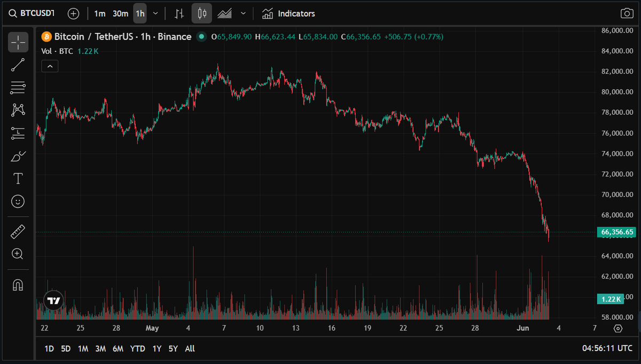Set the date range to 6M
Viewport: 641px width, 364px height.
[118, 349]
